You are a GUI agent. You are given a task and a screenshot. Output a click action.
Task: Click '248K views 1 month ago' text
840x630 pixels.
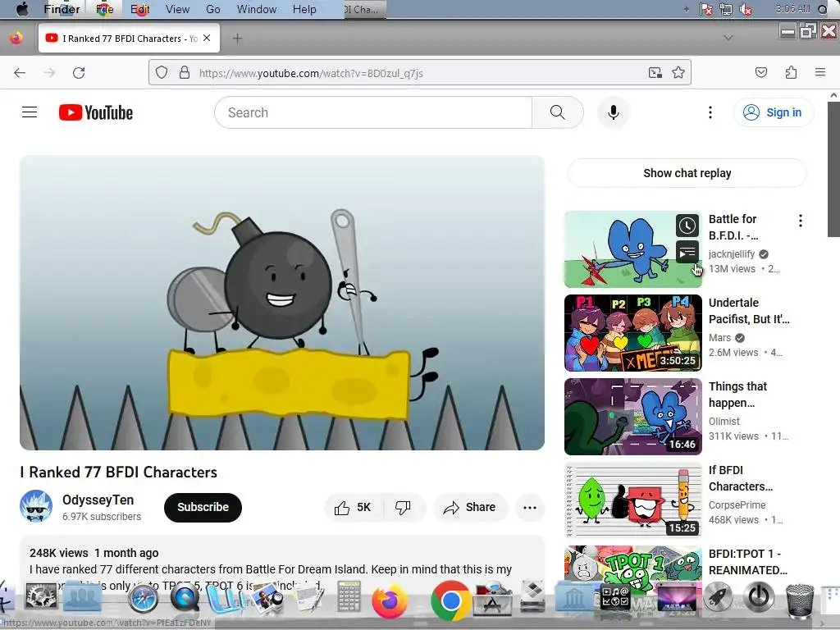94,553
